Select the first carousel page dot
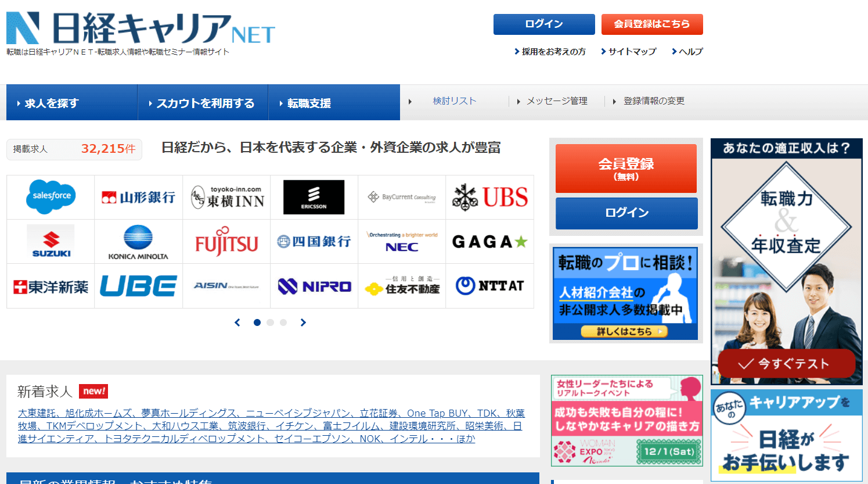The height and width of the screenshot is (484, 868). (257, 322)
